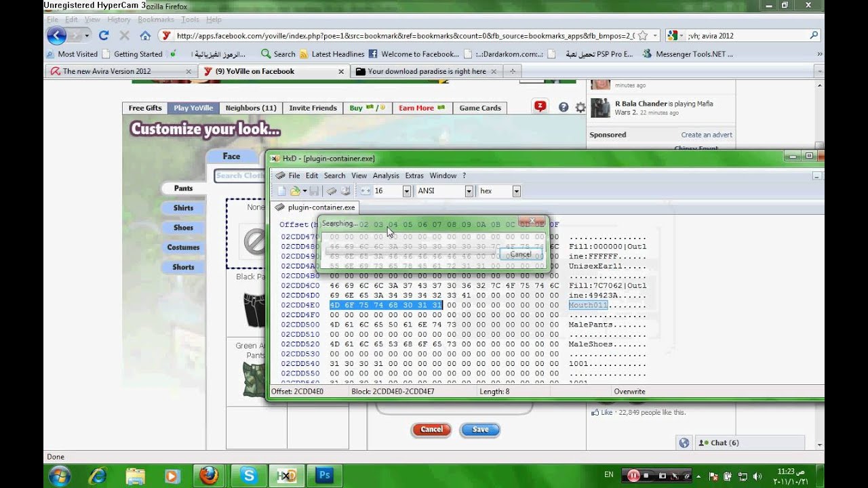The image size is (868, 488).
Task: Open the HxD Search menu
Action: coord(334,176)
